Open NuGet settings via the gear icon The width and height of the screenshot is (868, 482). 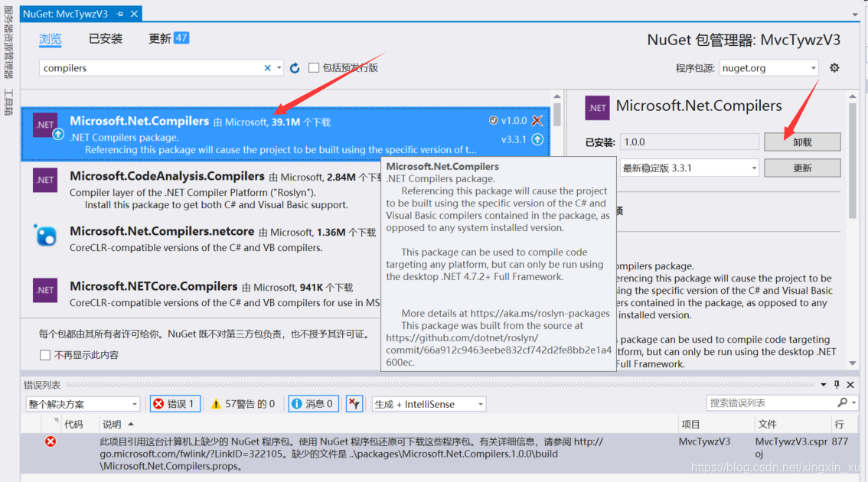coord(834,67)
